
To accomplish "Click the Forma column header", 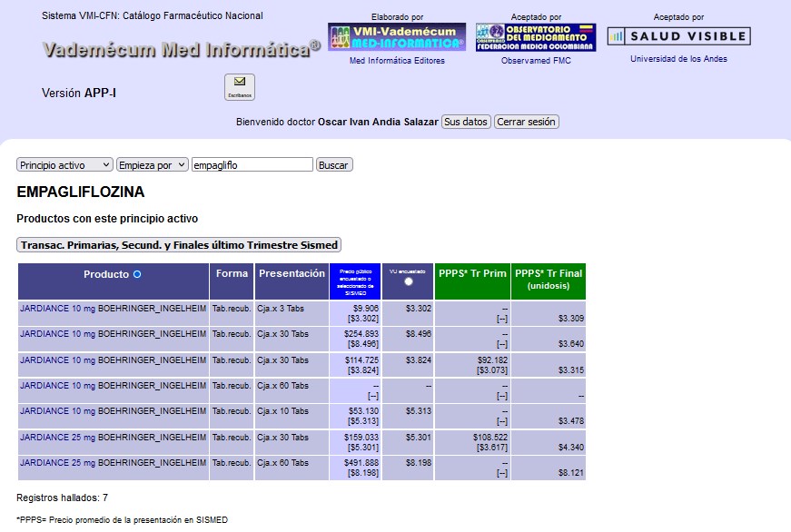I will coord(232,281).
